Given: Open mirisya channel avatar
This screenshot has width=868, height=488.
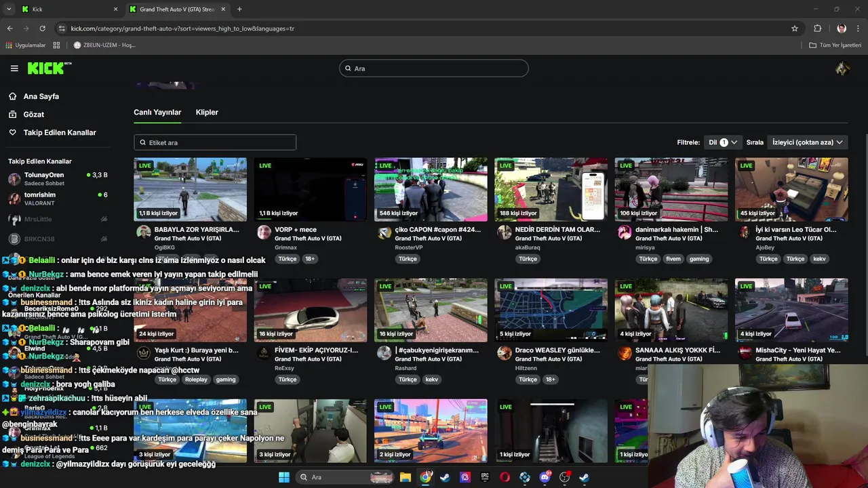Looking at the screenshot, I should coord(625,232).
